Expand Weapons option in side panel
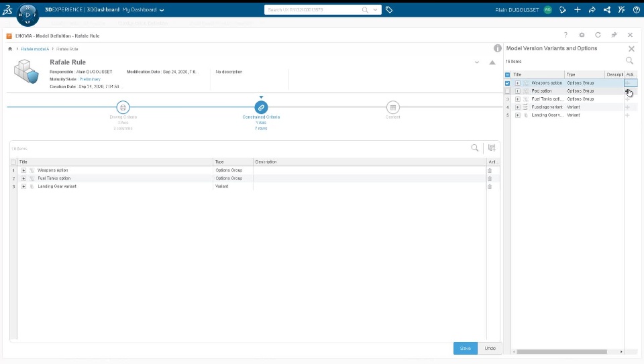This screenshot has width=644, height=364. coord(518,83)
